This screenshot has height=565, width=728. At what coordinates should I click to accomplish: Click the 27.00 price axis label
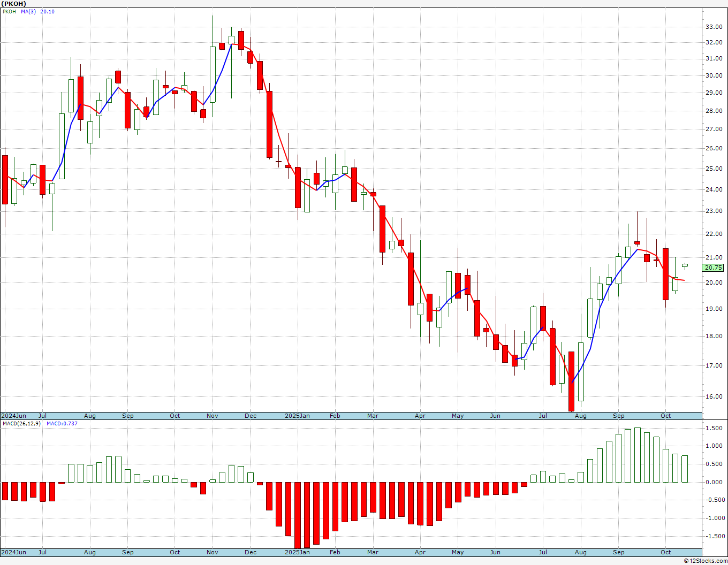coord(714,129)
